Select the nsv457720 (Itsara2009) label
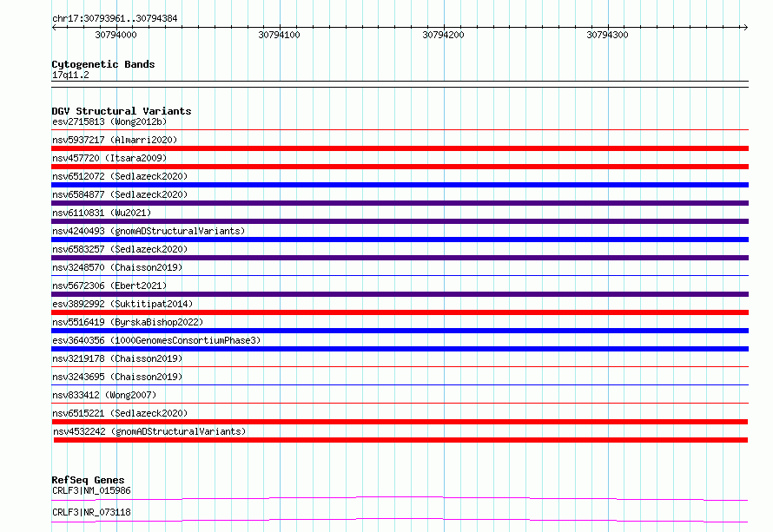The height and width of the screenshot is (532, 773). [x=109, y=158]
